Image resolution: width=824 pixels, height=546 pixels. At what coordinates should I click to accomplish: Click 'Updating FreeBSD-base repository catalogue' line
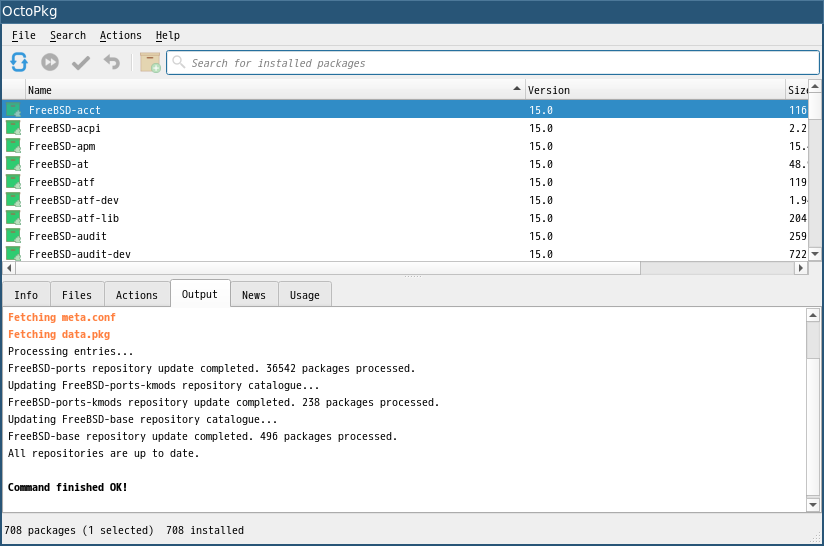[x=142, y=419]
